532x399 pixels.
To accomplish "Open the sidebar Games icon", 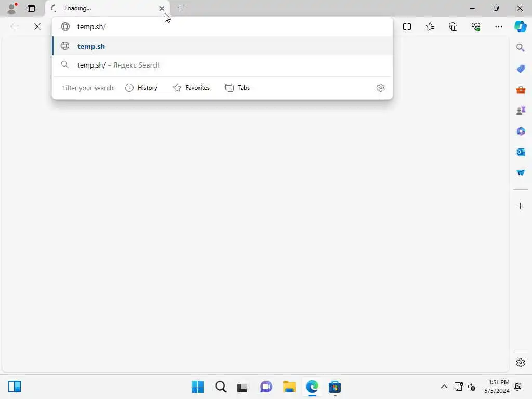I will [x=521, y=111].
